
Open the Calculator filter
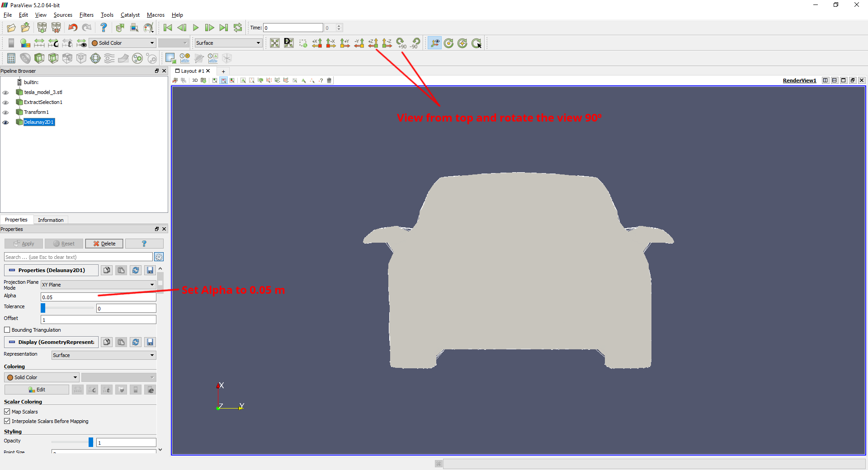[x=11, y=58]
